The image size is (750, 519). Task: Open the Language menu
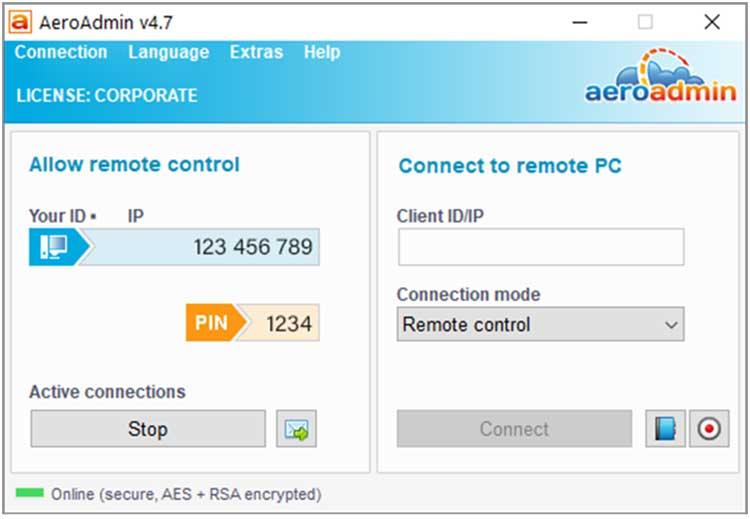[x=169, y=52]
